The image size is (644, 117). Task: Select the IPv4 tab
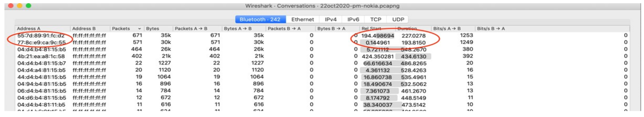coord(331,19)
